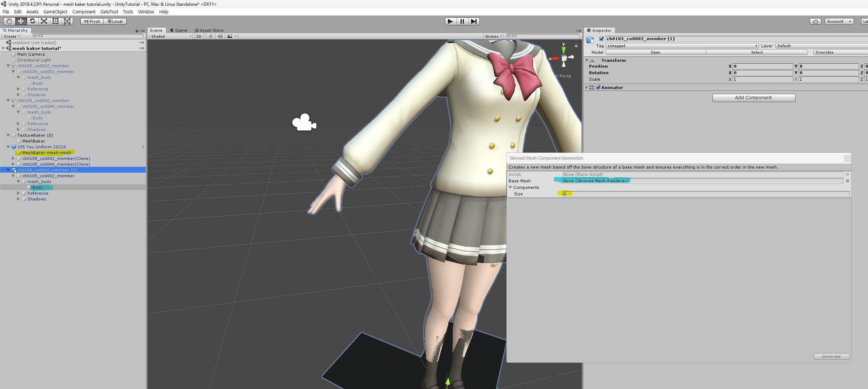868x389 pixels.
Task: Open the GatoTool menu
Action: [x=109, y=12]
